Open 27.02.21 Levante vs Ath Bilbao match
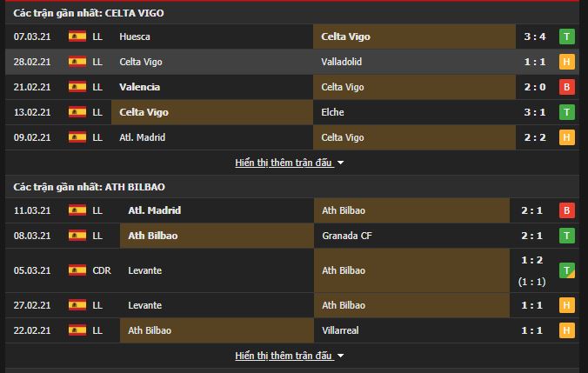The height and width of the screenshot is (373, 588). (x=292, y=305)
